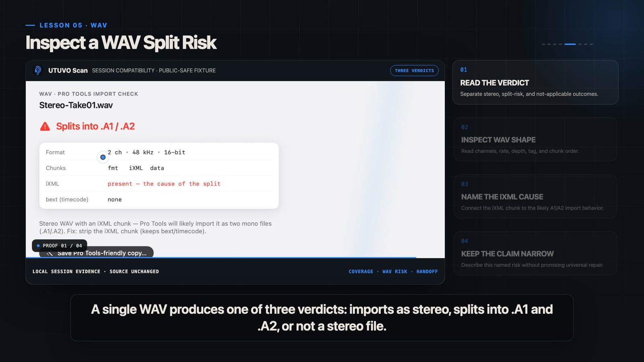The height and width of the screenshot is (362, 644).
Task: Click the 'iXML' entry in the Chunks row
Action: click(136, 168)
